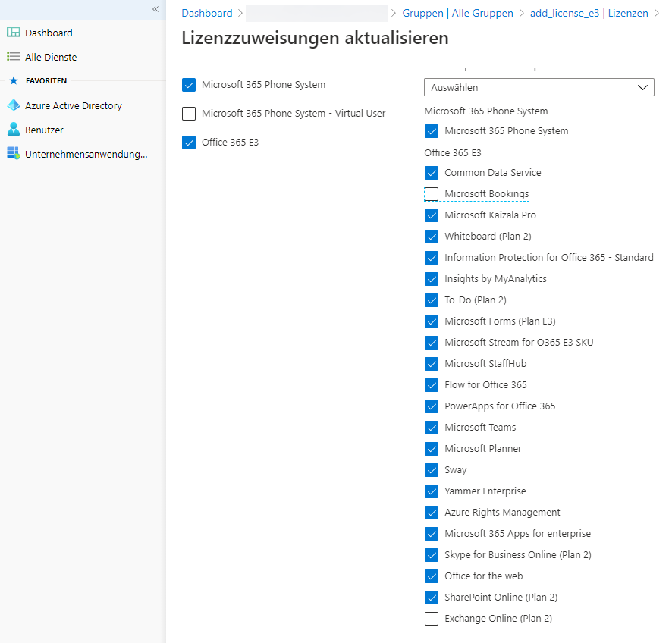Uncheck Microsoft 365 Apps for enterprise
Image resolution: width=672 pixels, height=643 pixels.
coord(432,533)
